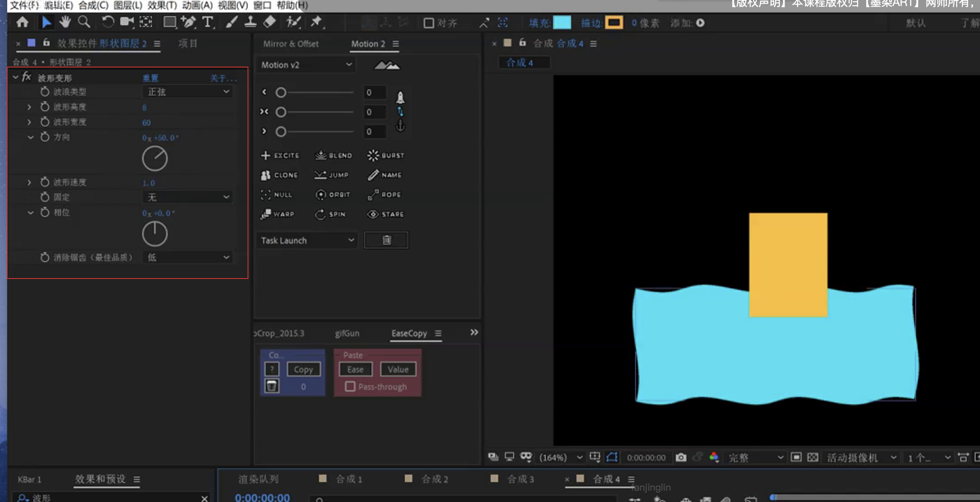Toggle the 波浪类型 stopwatch
The image size is (980, 502).
pos(45,91)
